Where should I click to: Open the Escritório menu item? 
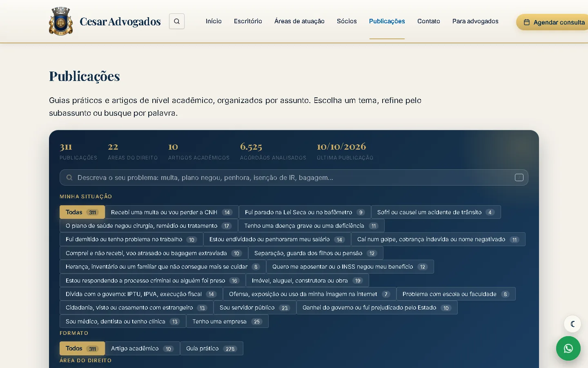tap(248, 21)
